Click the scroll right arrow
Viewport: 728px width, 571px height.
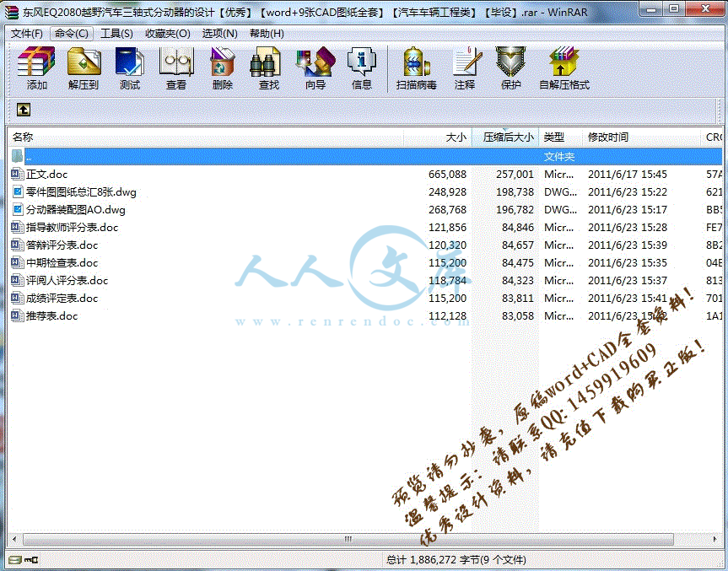pyautogui.click(x=715, y=539)
